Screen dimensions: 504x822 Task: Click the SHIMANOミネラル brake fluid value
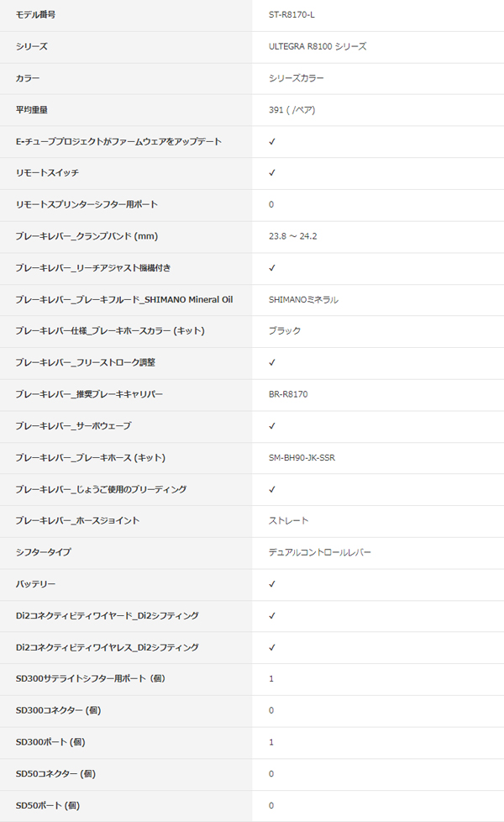(303, 300)
